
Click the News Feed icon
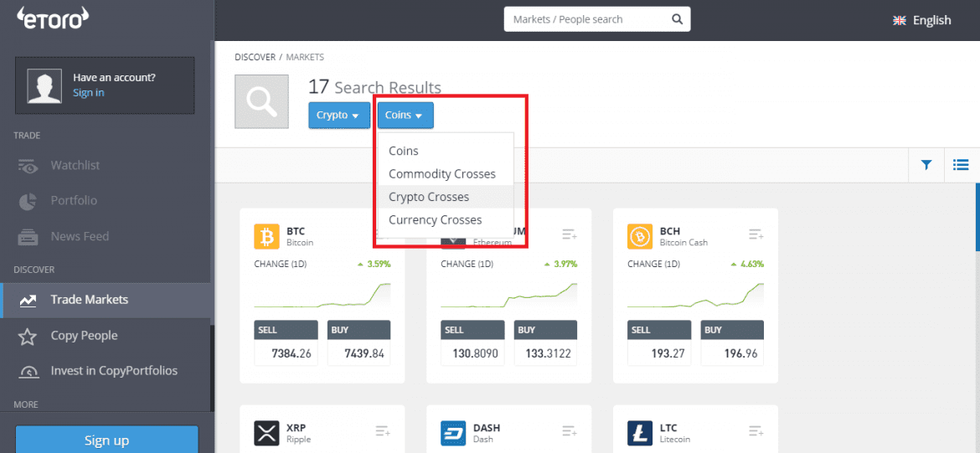coord(27,236)
